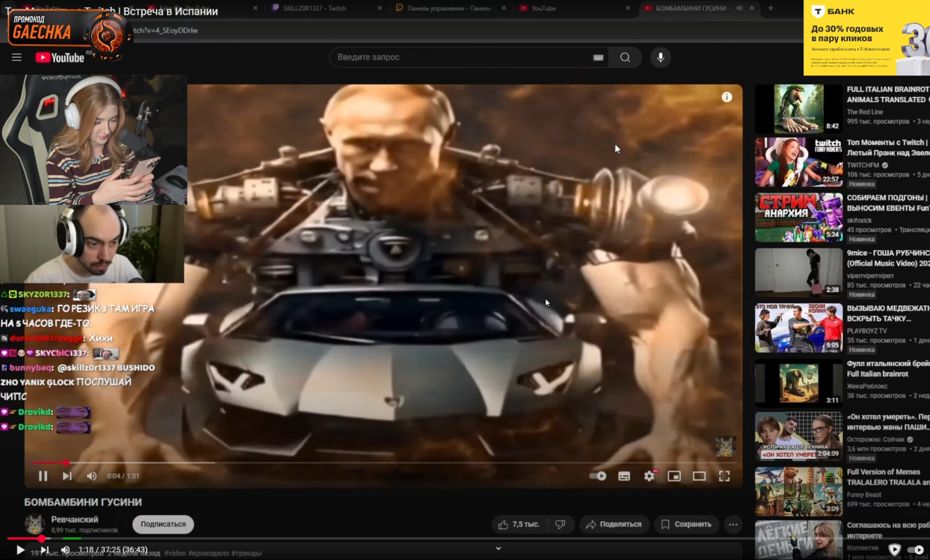
Task: Skip next in outer bottom player bar
Action: [45, 550]
